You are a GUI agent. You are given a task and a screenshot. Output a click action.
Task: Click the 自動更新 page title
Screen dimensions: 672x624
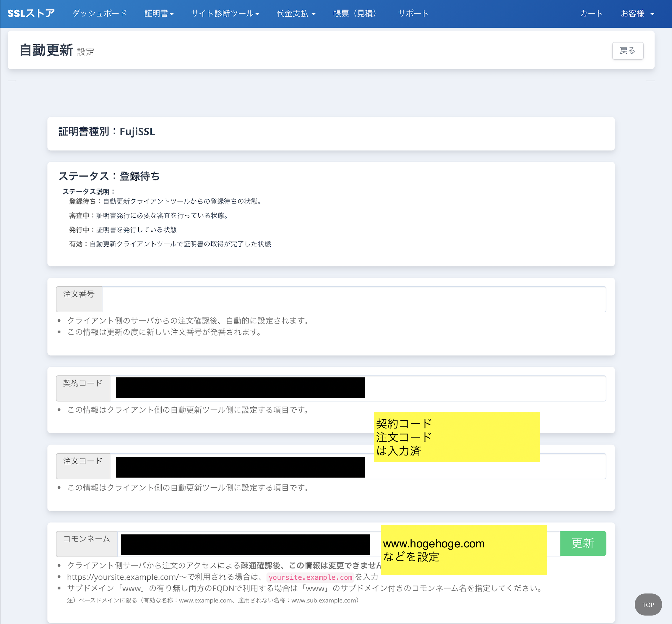(46, 50)
